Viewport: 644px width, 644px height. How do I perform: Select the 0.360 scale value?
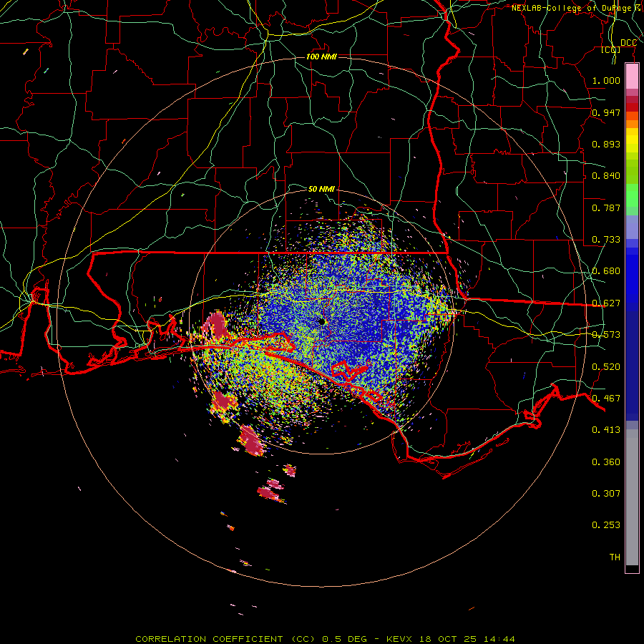(606, 462)
